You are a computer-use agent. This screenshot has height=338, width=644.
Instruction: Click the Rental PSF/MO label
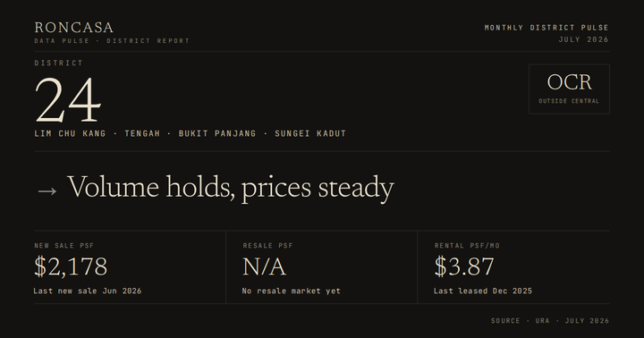[467, 246]
